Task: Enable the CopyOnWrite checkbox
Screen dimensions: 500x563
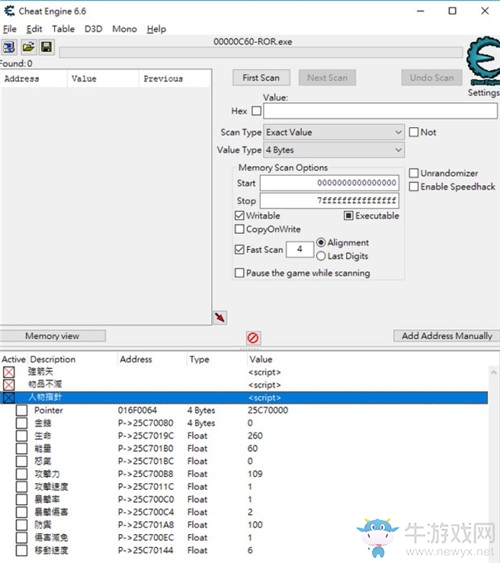Action: coord(239,229)
